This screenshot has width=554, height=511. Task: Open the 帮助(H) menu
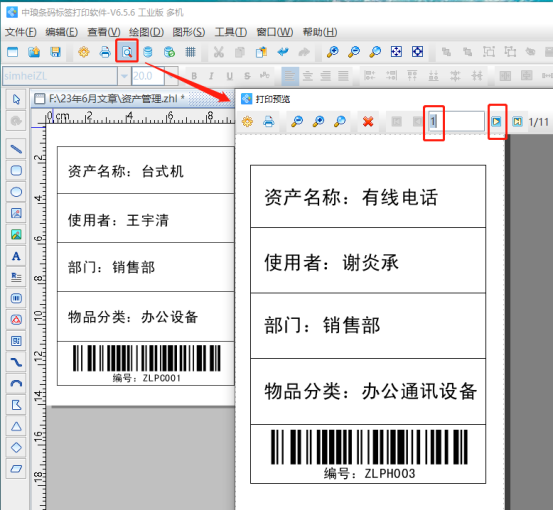click(x=320, y=32)
